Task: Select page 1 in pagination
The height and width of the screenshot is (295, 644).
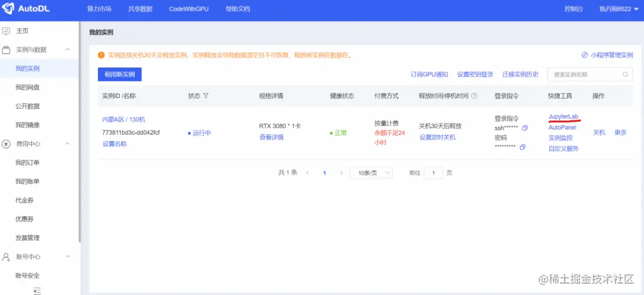Action: click(324, 173)
